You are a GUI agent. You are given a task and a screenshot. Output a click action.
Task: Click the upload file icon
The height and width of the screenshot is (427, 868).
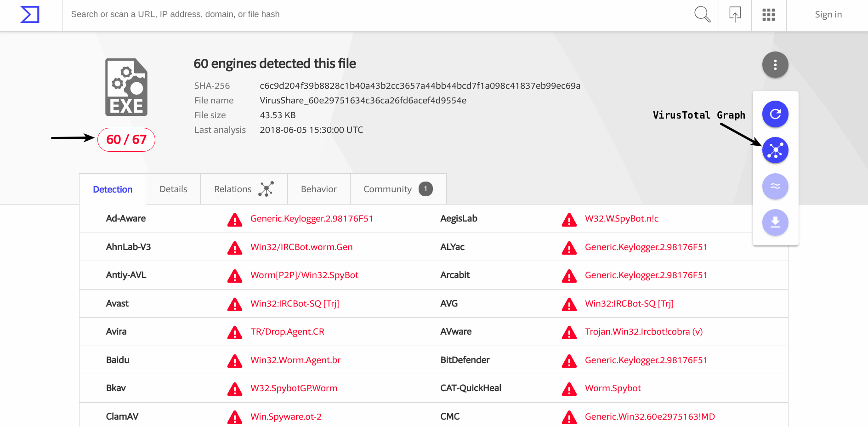[735, 14]
